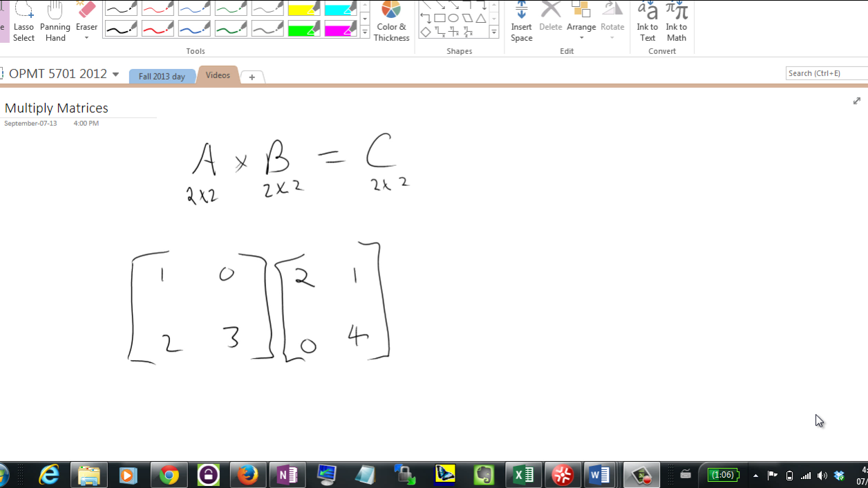Convert ink using Ink to Text

[x=648, y=21]
